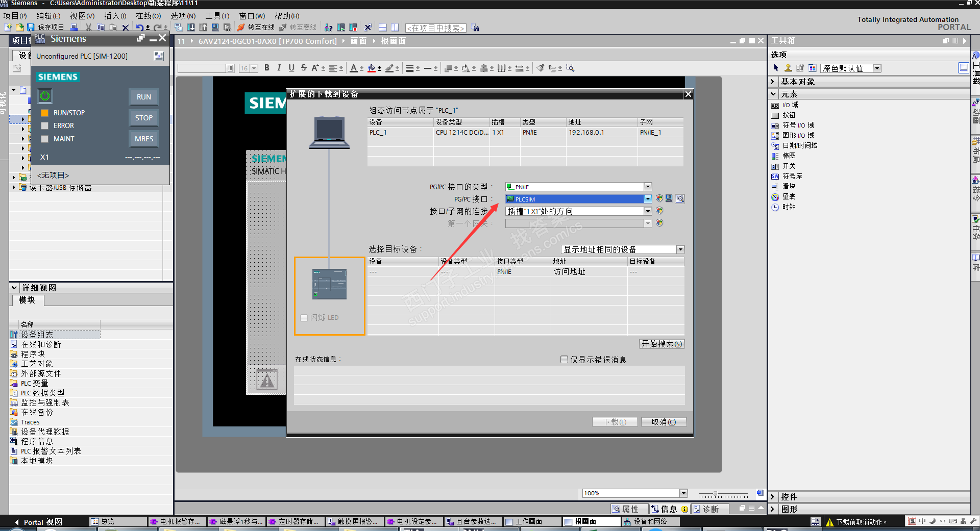Viewport: 980px width, 531px height.
Task: Click the stop CPU icon in toolbar
Action: coord(353,27)
